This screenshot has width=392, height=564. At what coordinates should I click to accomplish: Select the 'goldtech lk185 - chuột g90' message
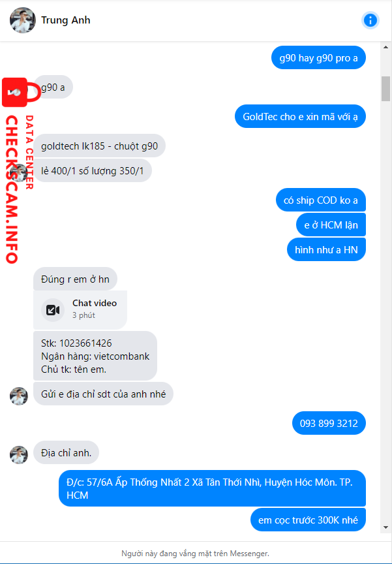click(x=100, y=146)
